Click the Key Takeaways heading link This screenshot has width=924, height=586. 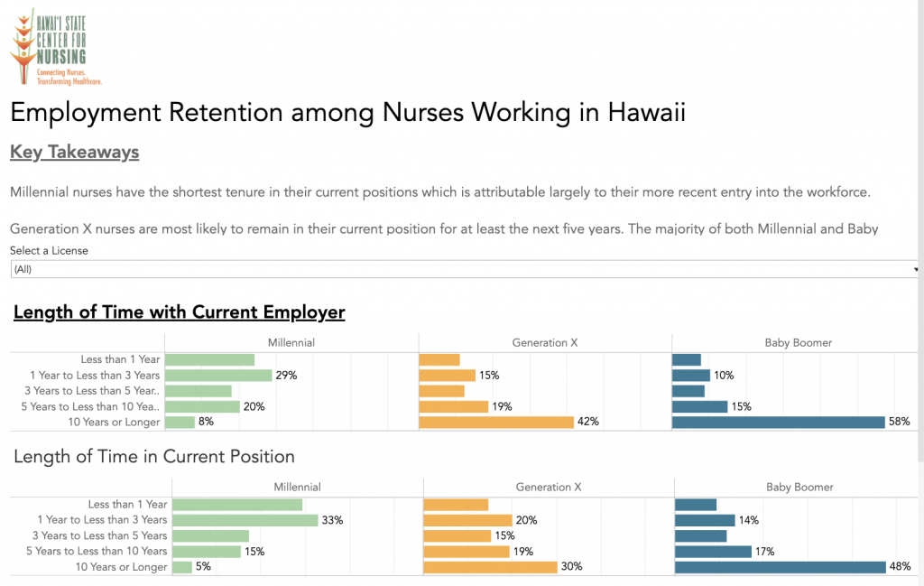[x=74, y=152]
